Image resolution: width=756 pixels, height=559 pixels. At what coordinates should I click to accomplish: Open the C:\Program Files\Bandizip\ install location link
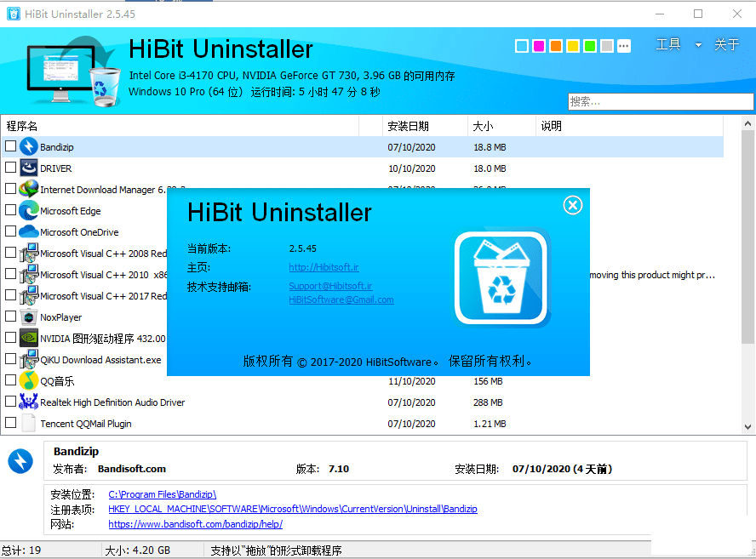(163, 494)
